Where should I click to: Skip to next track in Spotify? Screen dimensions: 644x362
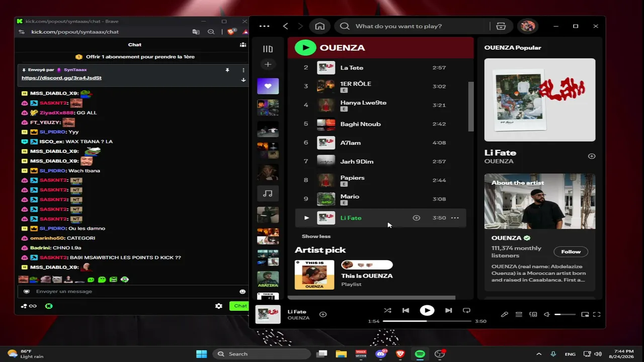pyautogui.click(x=448, y=311)
